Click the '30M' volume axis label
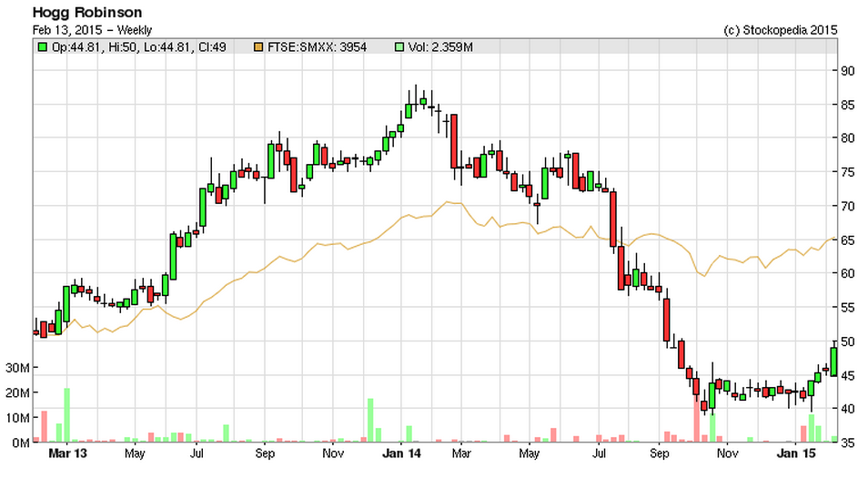868x479 pixels. click(17, 368)
